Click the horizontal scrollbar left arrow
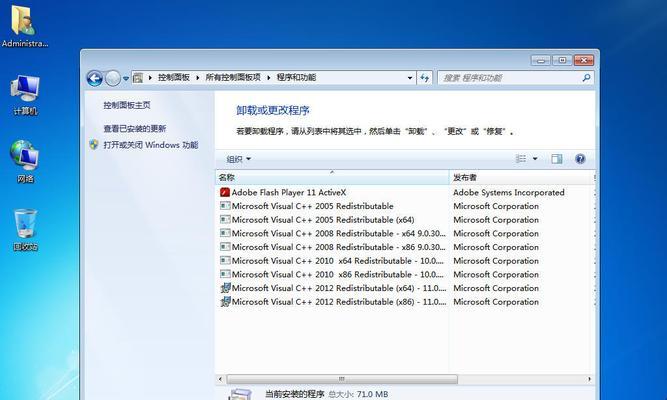 click(x=220, y=379)
